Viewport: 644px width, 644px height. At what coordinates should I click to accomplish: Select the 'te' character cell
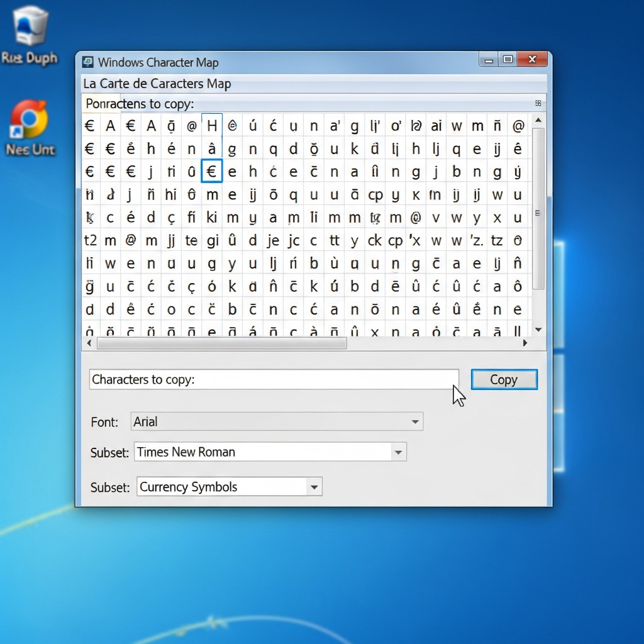pyautogui.click(x=191, y=240)
